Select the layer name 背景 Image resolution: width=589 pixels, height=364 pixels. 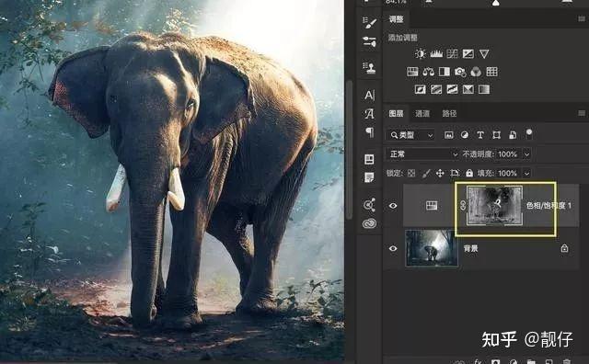pyautogui.click(x=470, y=248)
